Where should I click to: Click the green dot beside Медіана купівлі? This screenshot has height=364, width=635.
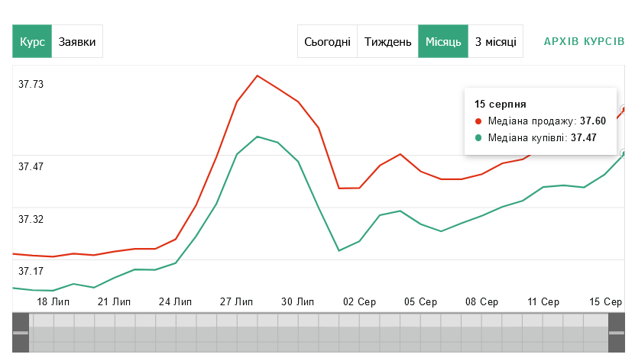(478, 138)
